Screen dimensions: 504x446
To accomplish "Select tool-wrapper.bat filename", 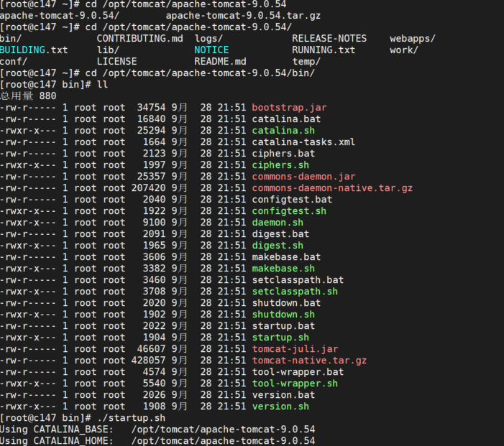I will click(x=298, y=372).
